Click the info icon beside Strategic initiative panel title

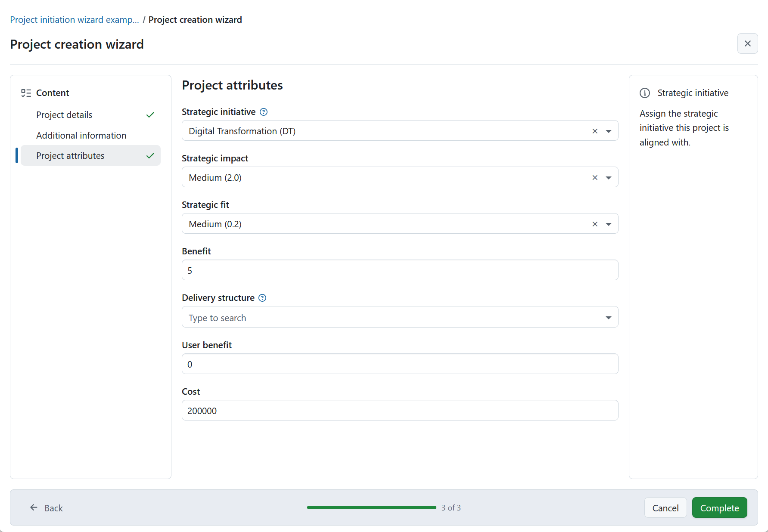click(x=645, y=93)
